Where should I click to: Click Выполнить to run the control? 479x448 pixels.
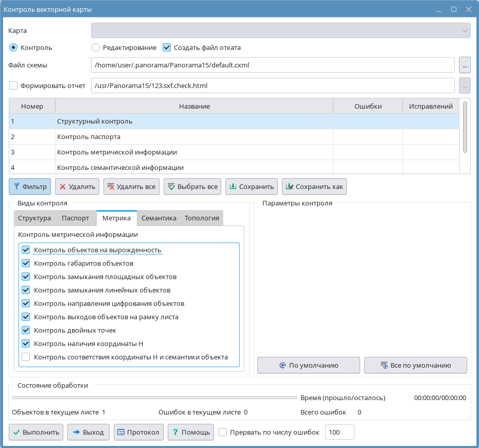tap(37, 432)
